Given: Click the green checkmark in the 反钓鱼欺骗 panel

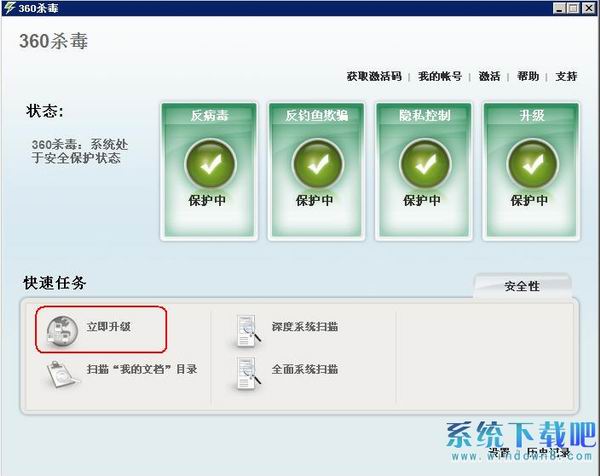Looking at the screenshot, I should [x=317, y=164].
